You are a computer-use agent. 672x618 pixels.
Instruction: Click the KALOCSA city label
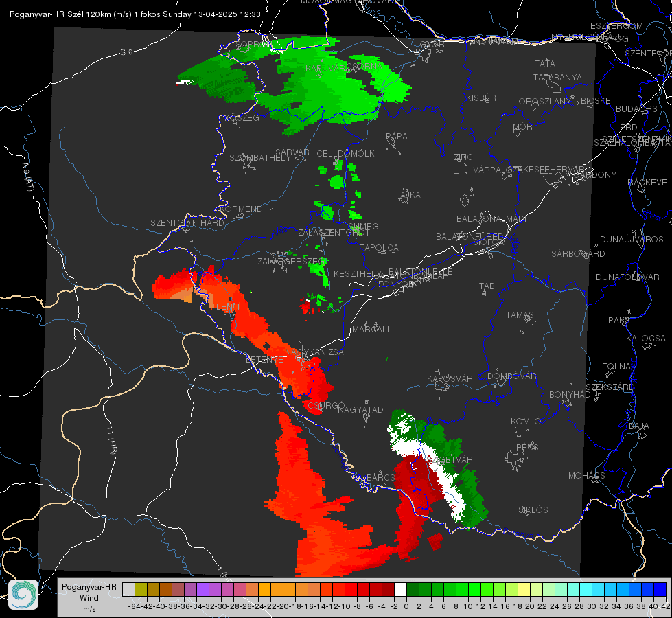(646, 339)
